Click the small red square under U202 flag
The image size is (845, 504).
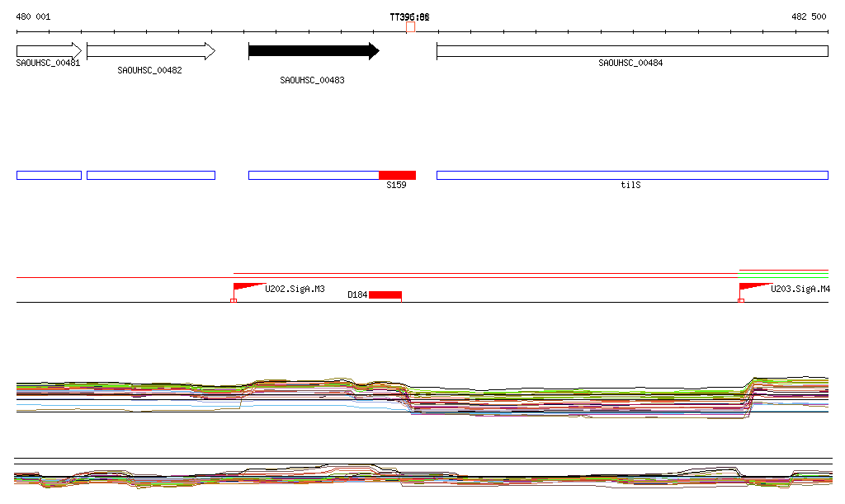coord(234,300)
